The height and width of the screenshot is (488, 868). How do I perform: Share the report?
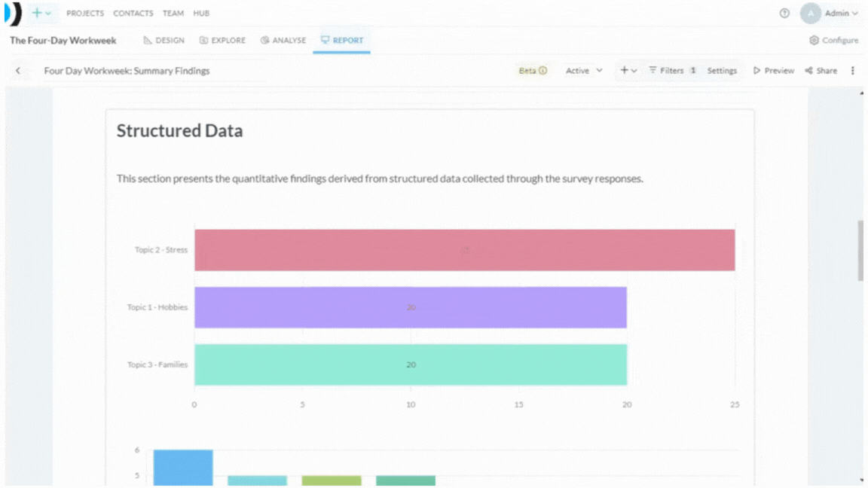[x=821, y=71]
